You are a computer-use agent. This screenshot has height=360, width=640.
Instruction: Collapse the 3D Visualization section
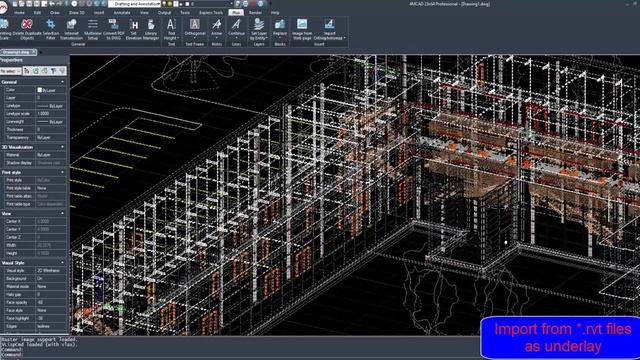62,147
